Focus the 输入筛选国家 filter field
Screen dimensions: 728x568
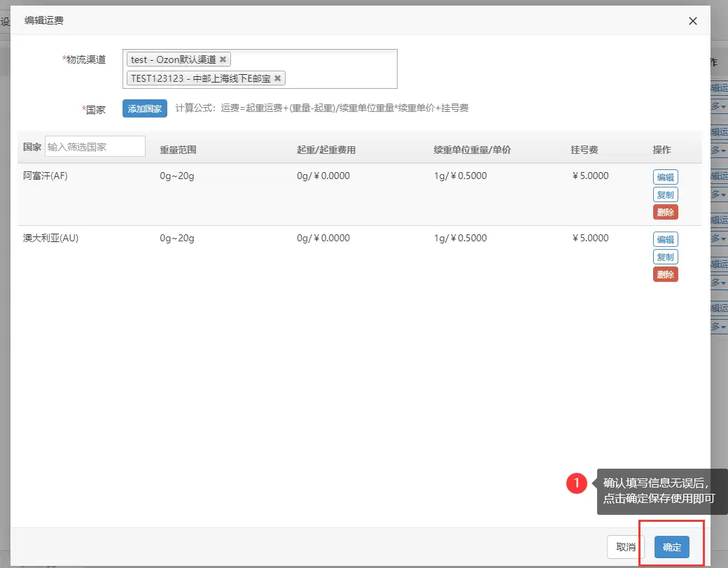95,146
